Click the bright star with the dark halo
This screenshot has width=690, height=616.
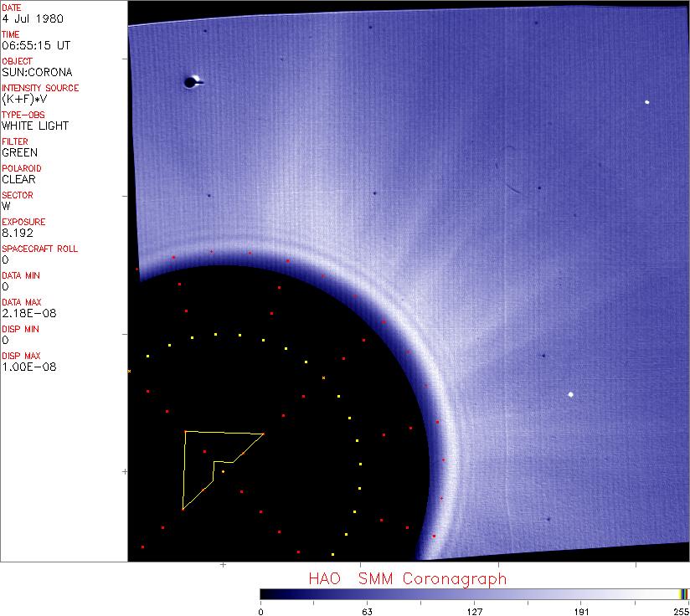[192, 81]
